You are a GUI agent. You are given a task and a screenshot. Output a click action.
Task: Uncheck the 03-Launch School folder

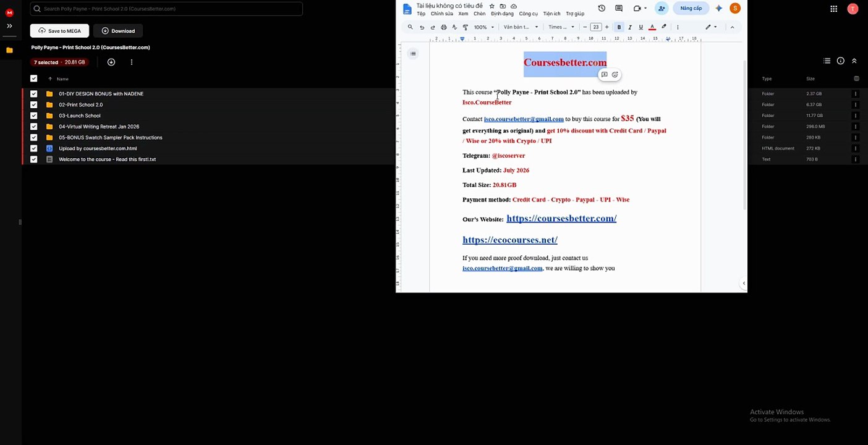coord(33,116)
